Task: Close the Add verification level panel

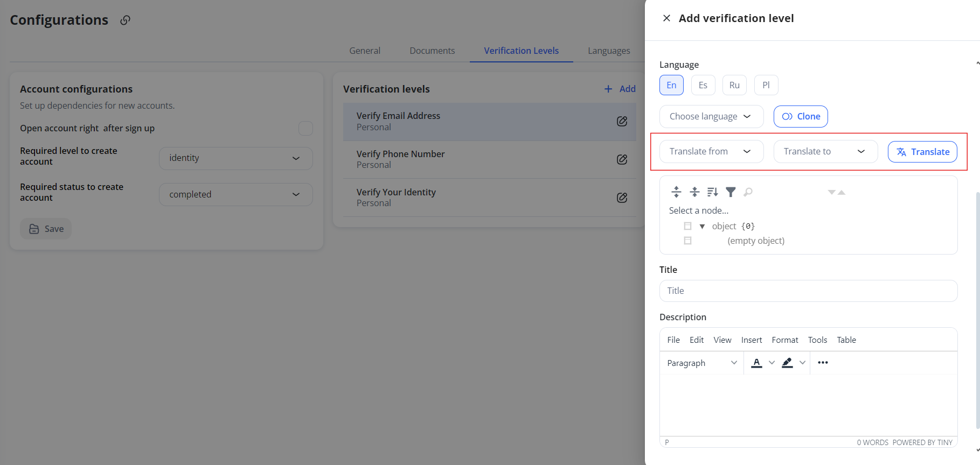Action: coord(666,18)
